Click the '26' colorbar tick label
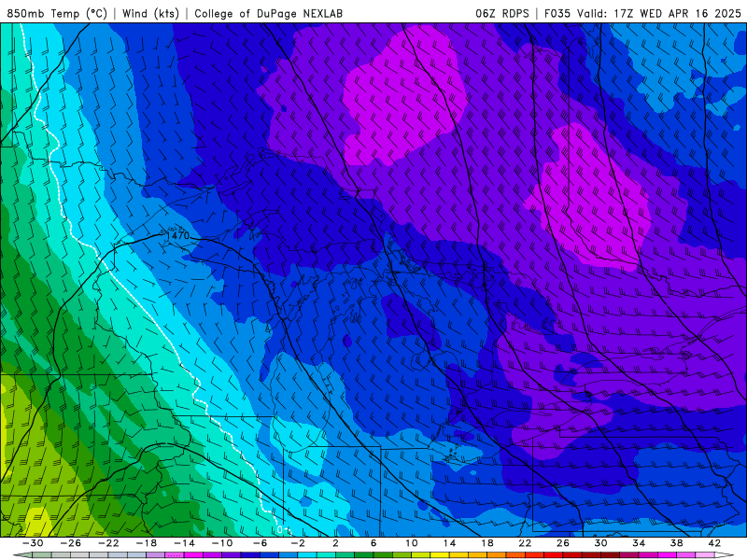This screenshot has width=747, height=560. pyautogui.click(x=563, y=543)
